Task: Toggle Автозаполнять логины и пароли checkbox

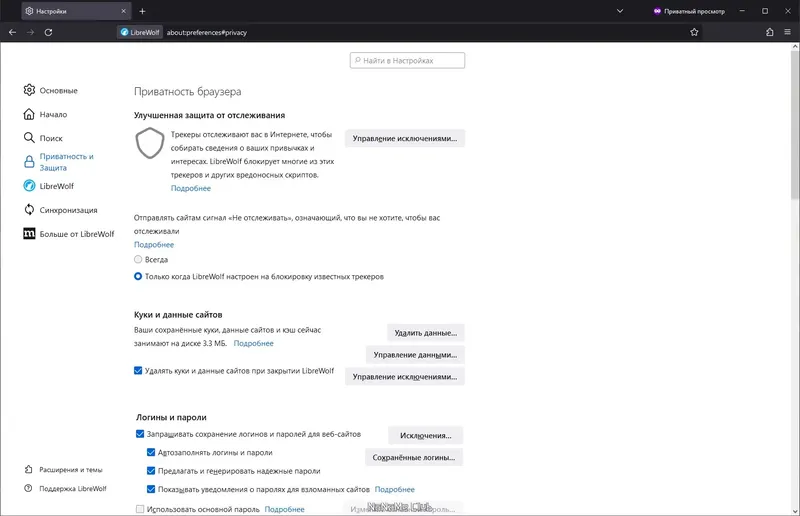Action: pyautogui.click(x=151, y=453)
